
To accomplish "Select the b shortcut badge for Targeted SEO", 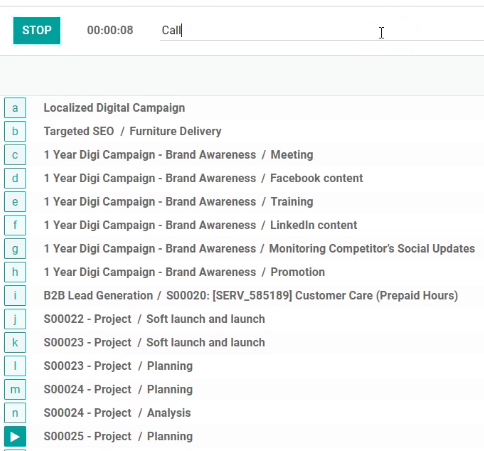I will (15, 131).
